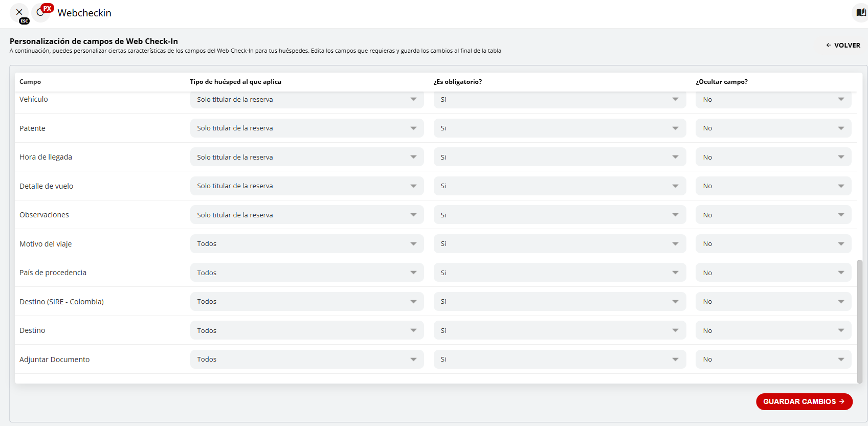Expand Ocultar campo dropdown for País de procedencia
Viewport: 868px width, 426px height.
[x=773, y=273]
